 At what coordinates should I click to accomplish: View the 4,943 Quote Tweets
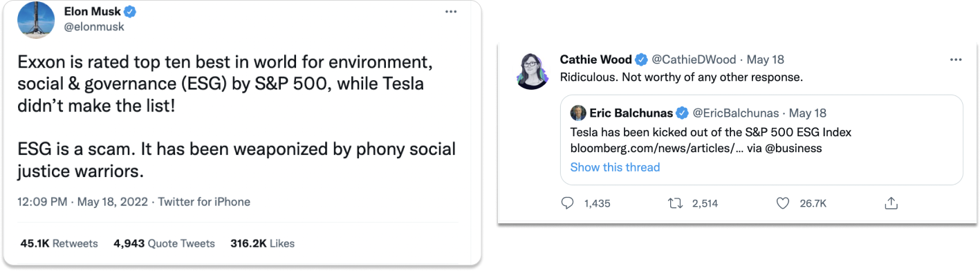tap(164, 243)
